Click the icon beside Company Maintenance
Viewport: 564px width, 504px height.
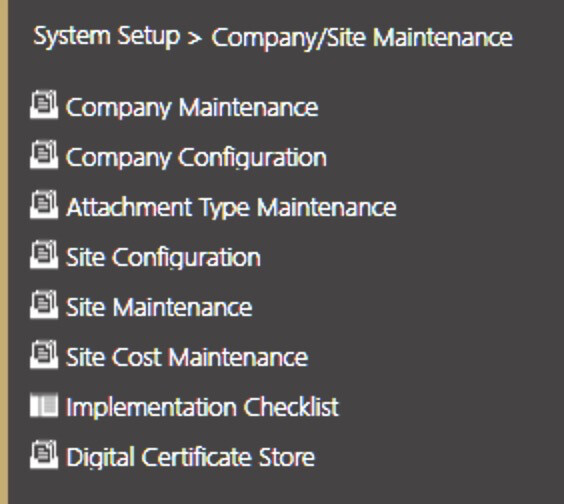[44, 104]
